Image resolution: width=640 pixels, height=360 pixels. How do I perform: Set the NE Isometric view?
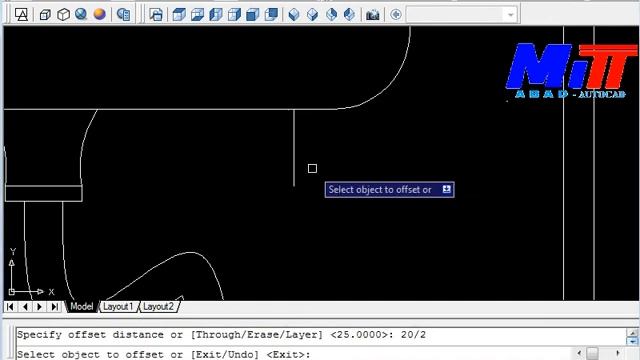(x=331, y=15)
